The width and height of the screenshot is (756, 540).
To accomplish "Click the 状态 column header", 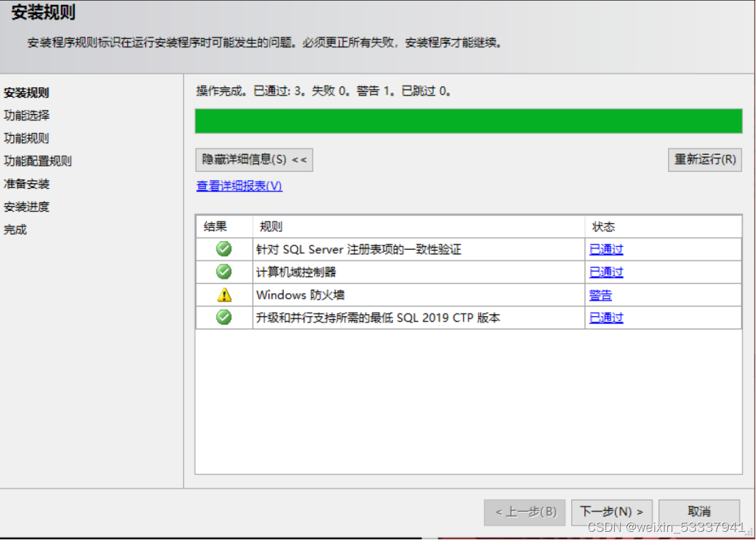I will click(x=663, y=227).
